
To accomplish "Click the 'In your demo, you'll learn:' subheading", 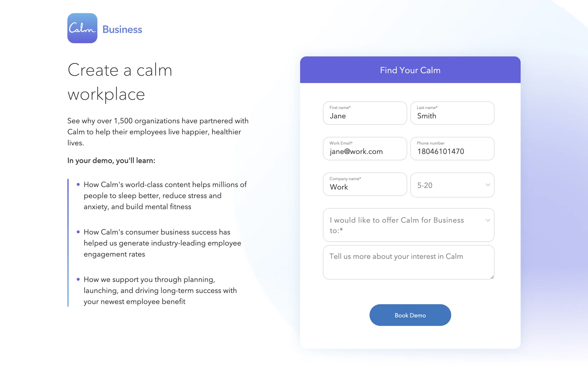I will pyautogui.click(x=111, y=161).
